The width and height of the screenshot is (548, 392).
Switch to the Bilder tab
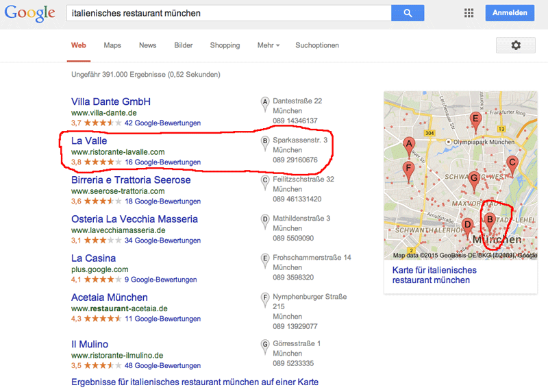click(x=184, y=45)
